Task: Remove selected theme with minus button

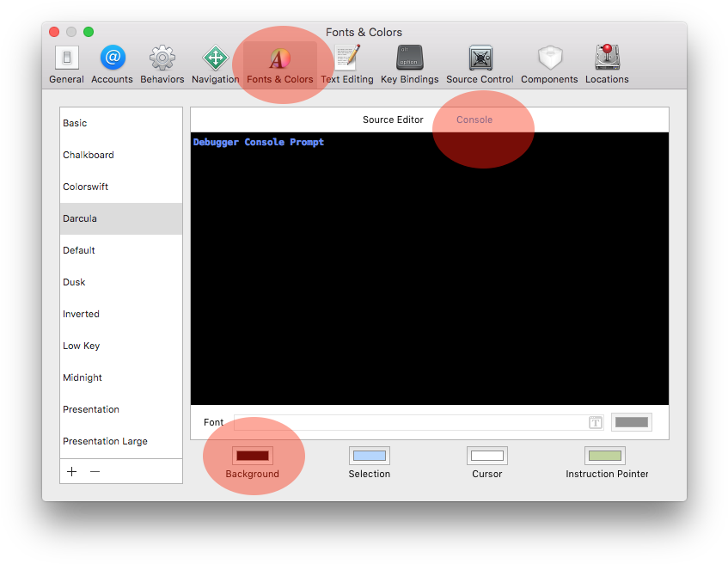Action: click(95, 471)
